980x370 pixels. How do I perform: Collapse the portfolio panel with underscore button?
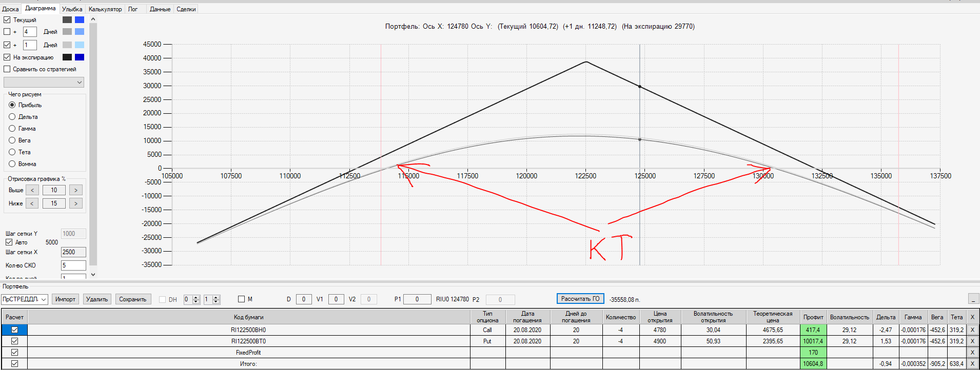[x=973, y=299]
